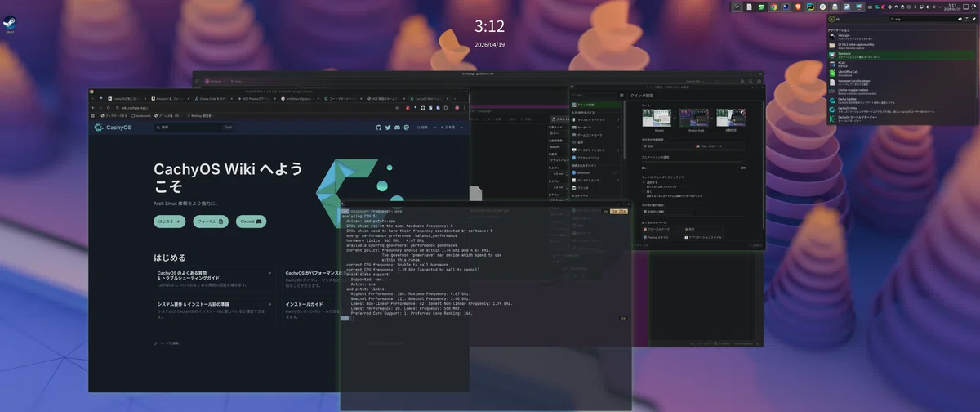Launch Qt V4L2 video capture utility
This screenshot has height=412, width=980.
tap(902, 46)
